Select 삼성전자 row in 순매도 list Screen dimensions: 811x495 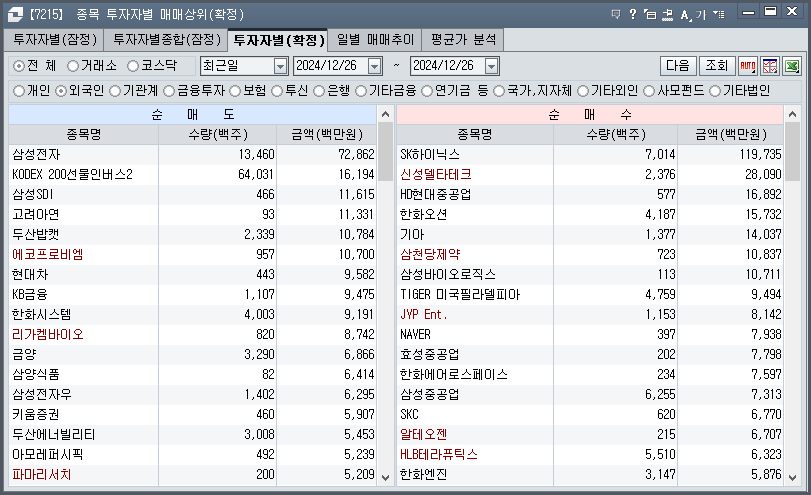tap(192, 154)
